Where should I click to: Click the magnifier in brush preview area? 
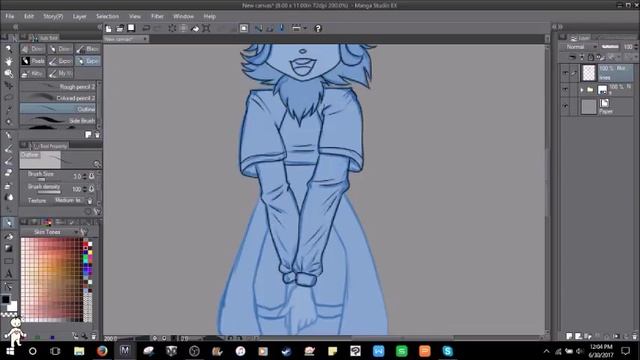click(97, 164)
